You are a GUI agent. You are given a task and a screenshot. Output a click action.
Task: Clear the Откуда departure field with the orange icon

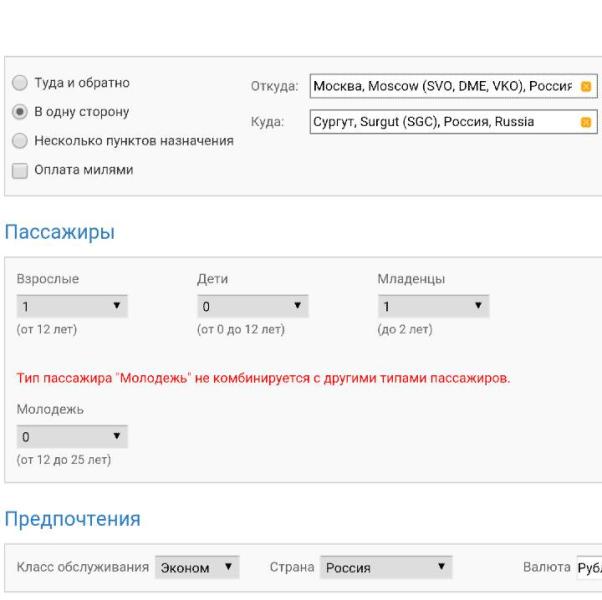[586, 86]
